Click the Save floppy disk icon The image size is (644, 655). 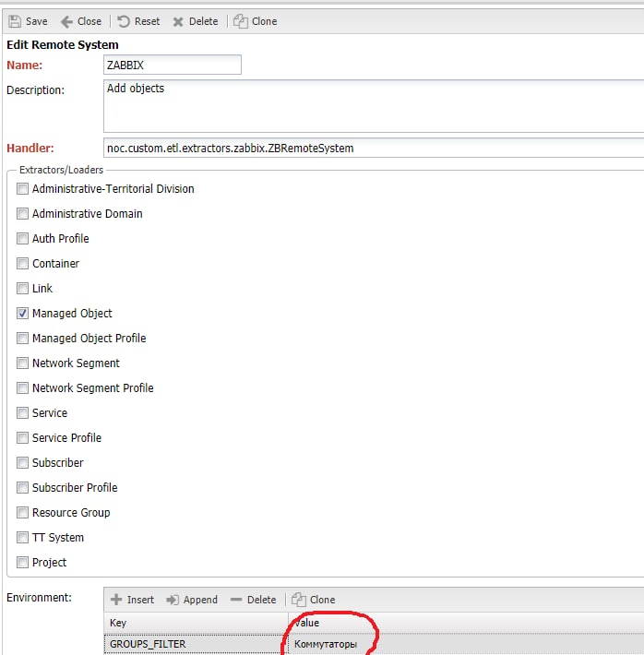pos(15,21)
